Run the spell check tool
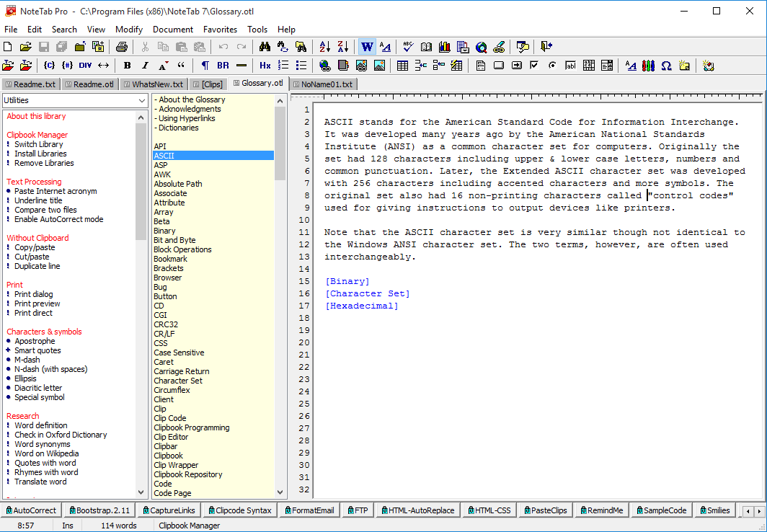 pos(408,46)
